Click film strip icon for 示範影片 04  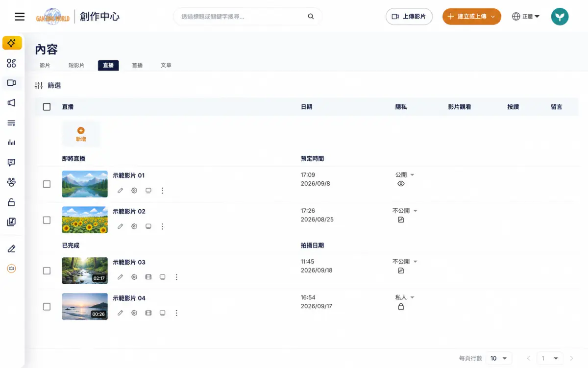pyautogui.click(x=148, y=313)
